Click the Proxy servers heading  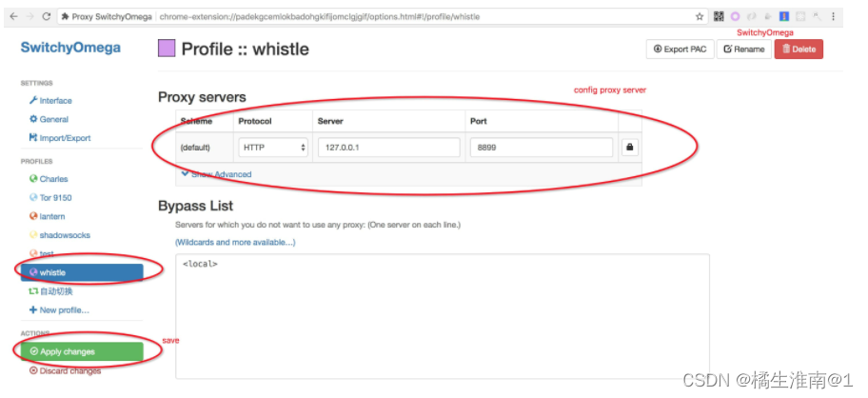coord(202,97)
